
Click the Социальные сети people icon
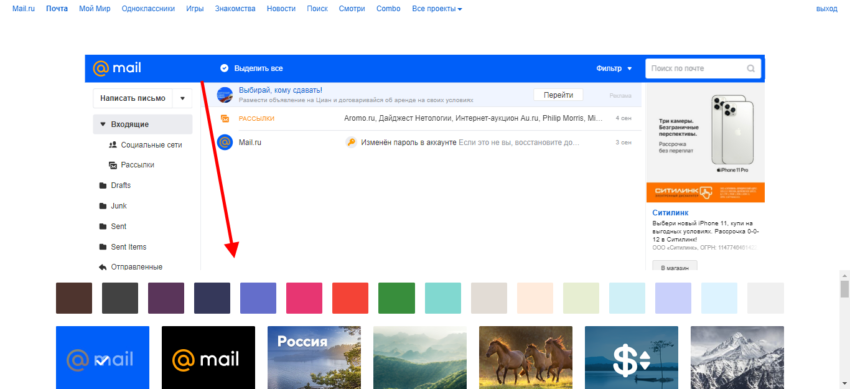click(x=113, y=145)
